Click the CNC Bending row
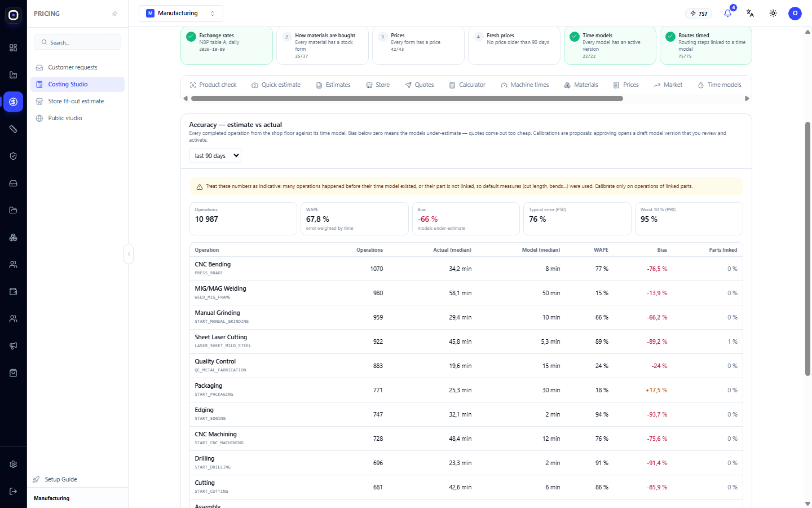Screen dimensions: 812x508 click(x=466, y=269)
